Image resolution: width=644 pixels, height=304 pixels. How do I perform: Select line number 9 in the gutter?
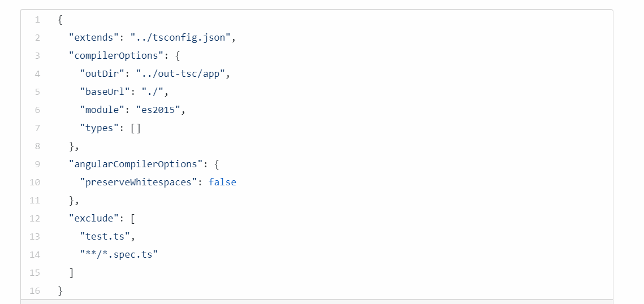pos(37,164)
